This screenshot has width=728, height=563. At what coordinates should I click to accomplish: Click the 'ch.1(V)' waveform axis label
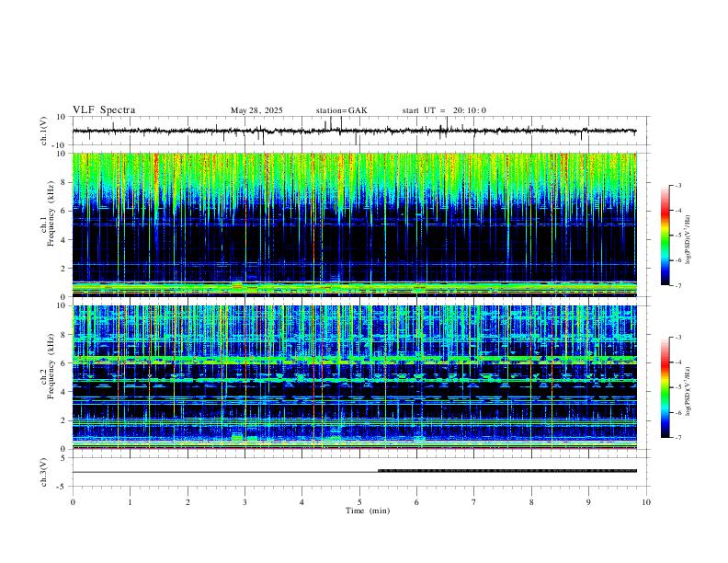pos(44,131)
